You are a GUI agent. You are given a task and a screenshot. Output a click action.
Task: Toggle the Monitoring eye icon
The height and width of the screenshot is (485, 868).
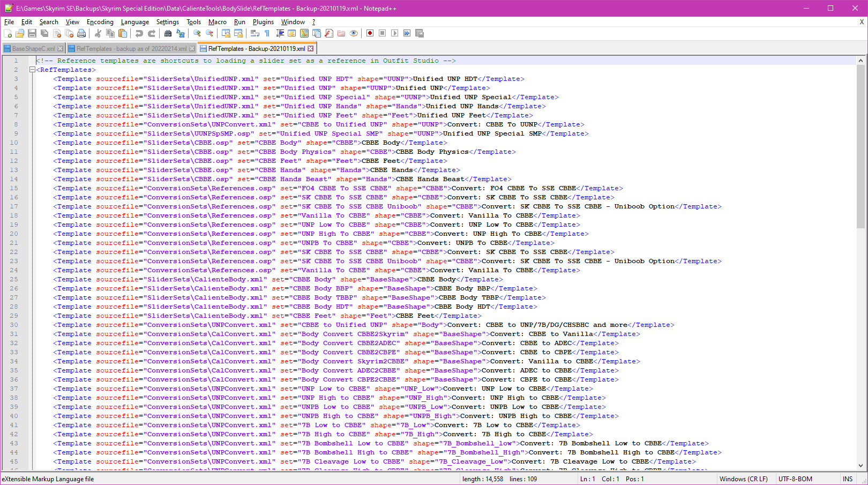[354, 33]
